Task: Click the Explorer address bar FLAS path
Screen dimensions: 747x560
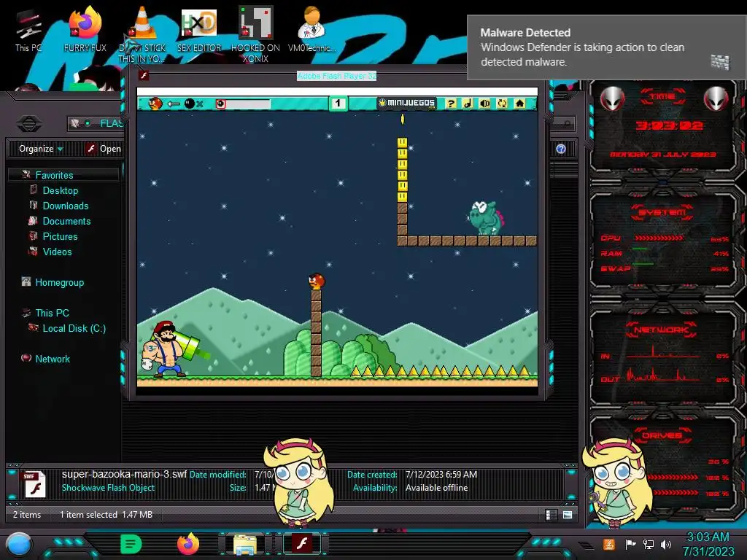Action: coord(111,124)
